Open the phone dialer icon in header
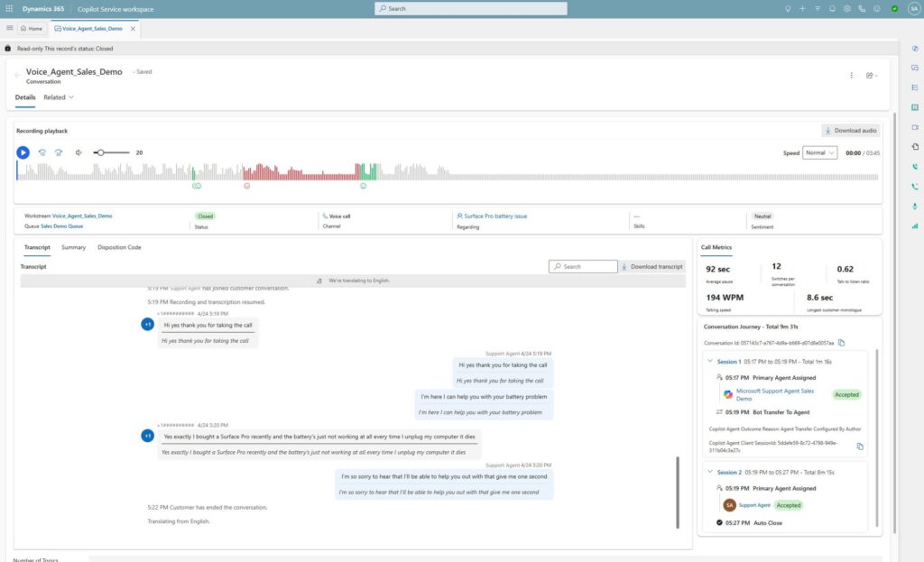This screenshot has width=924, height=562. pos(862,9)
